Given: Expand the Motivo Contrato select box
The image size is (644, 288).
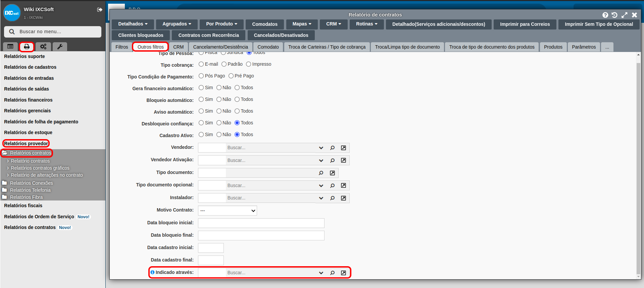Looking at the screenshot, I should [228, 211].
